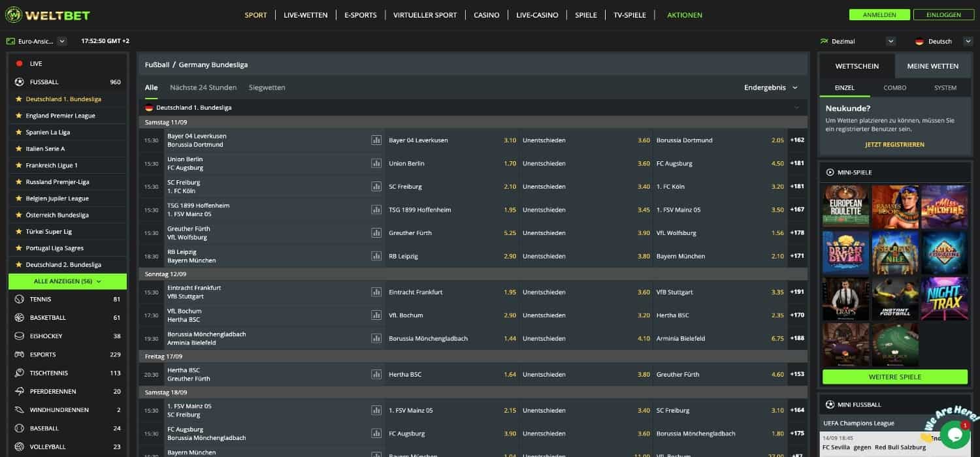
Task: Bet on Bayer 04 Leverkusen odds 3.10
Action: tap(453, 140)
